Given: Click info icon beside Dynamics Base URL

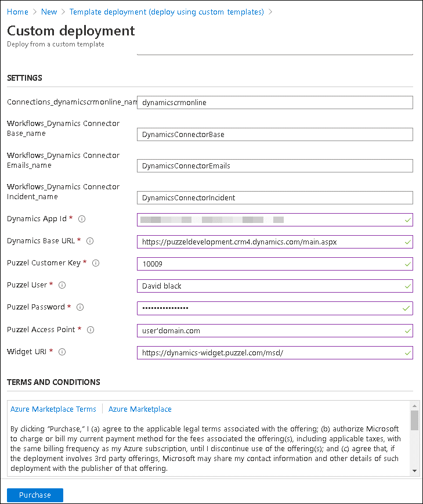Looking at the screenshot, I should click(x=90, y=241).
